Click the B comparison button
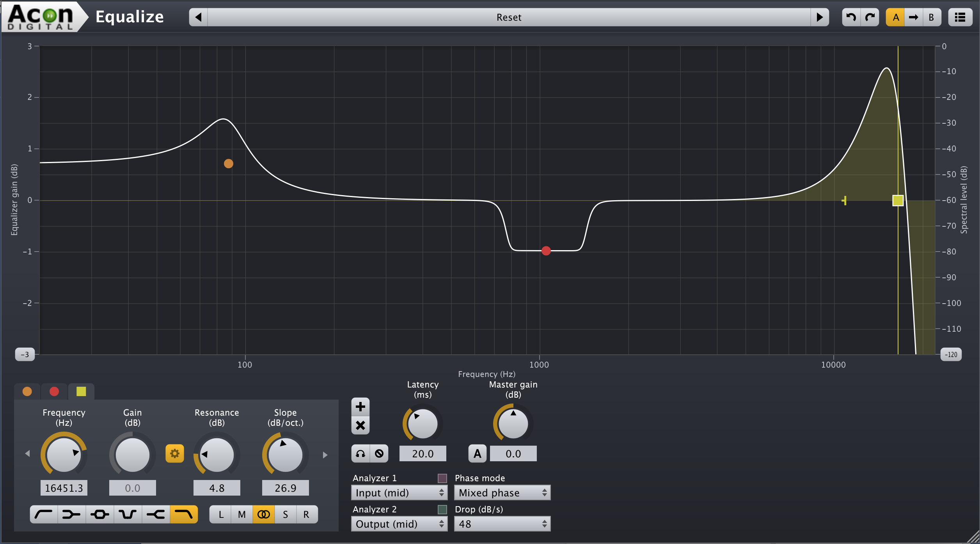Viewport: 980px width, 544px height. coord(931,17)
